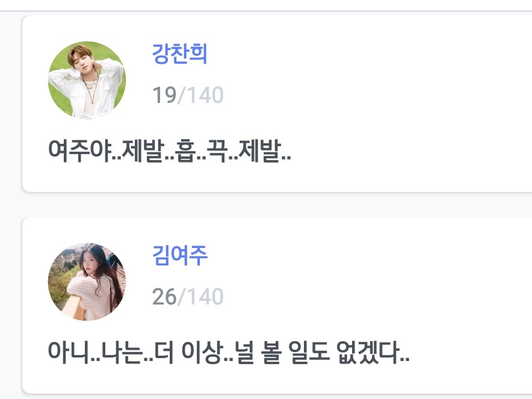532x399 pixels.
Task: Click the number 26 in the second counter
Action: pyautogui.click(x=164, y=297)
